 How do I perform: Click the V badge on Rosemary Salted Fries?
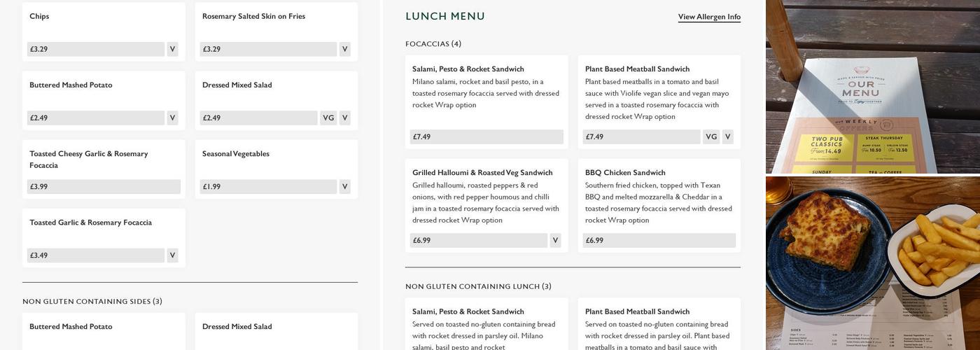click(x=344, y=49)
